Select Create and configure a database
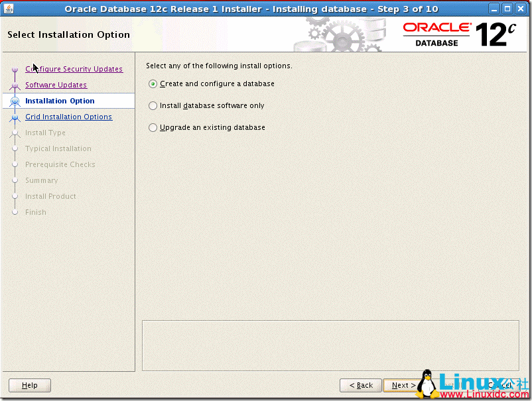This screenshot has height=401, width=532. point(153,84)
